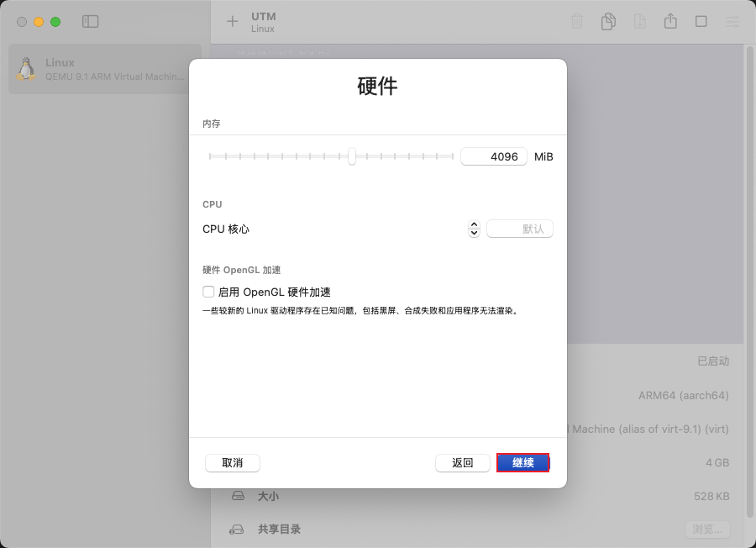Increase CPU 核心 with stepper up arrow

(474, 224)
